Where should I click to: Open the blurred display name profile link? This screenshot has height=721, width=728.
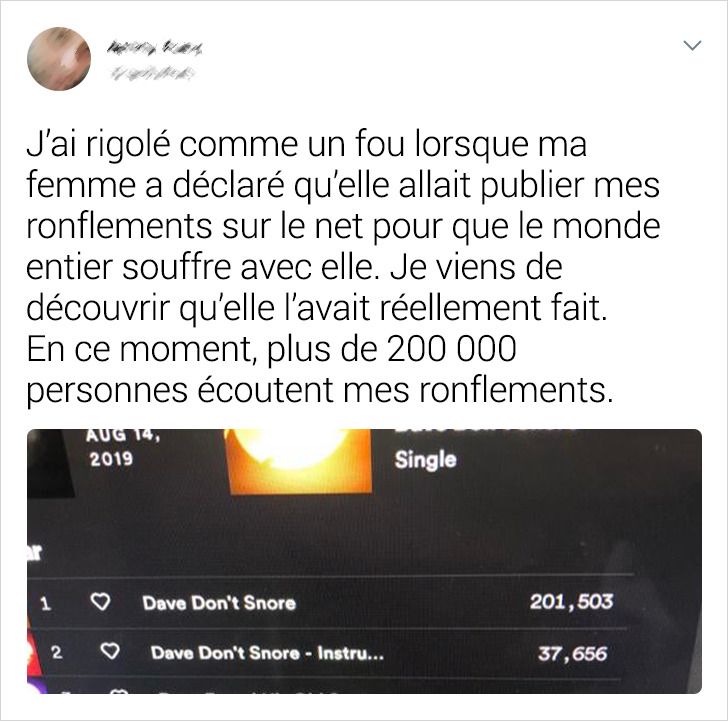tap(155, 47)
